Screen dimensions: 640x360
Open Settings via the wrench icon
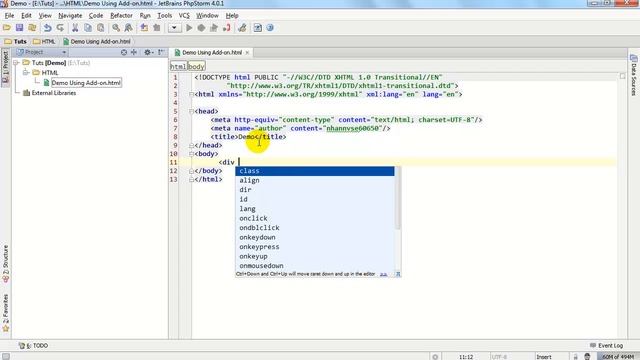pos(242,28)
